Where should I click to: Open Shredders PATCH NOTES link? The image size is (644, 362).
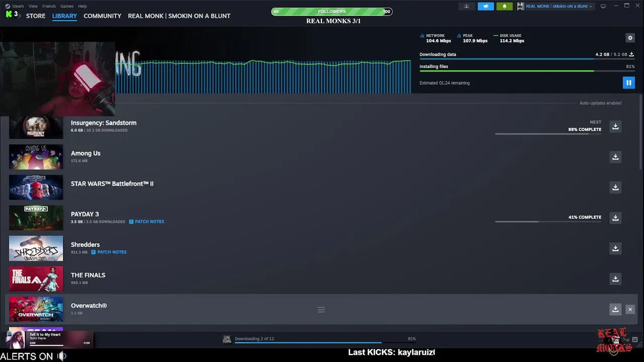coord(112,252)
